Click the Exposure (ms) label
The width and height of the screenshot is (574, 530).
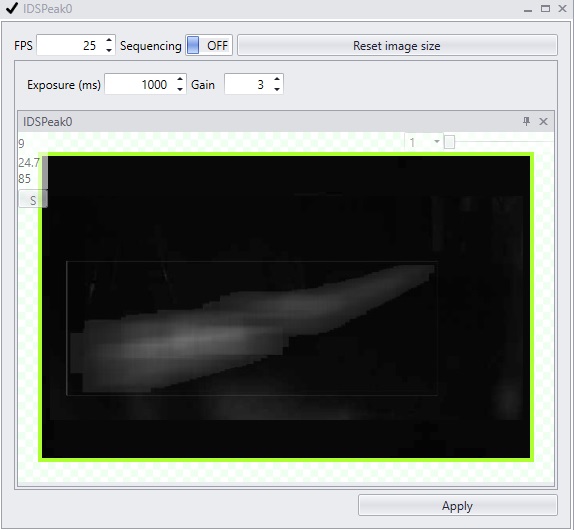(64, 85)
